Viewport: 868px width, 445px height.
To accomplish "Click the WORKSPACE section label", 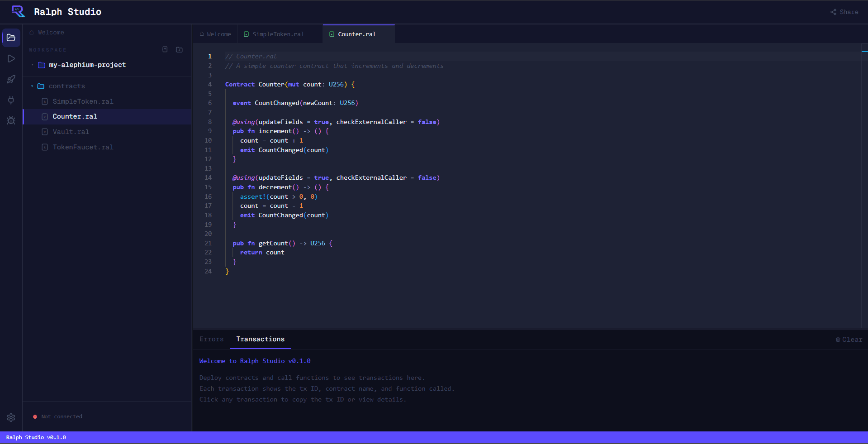I will click(47, 50).
